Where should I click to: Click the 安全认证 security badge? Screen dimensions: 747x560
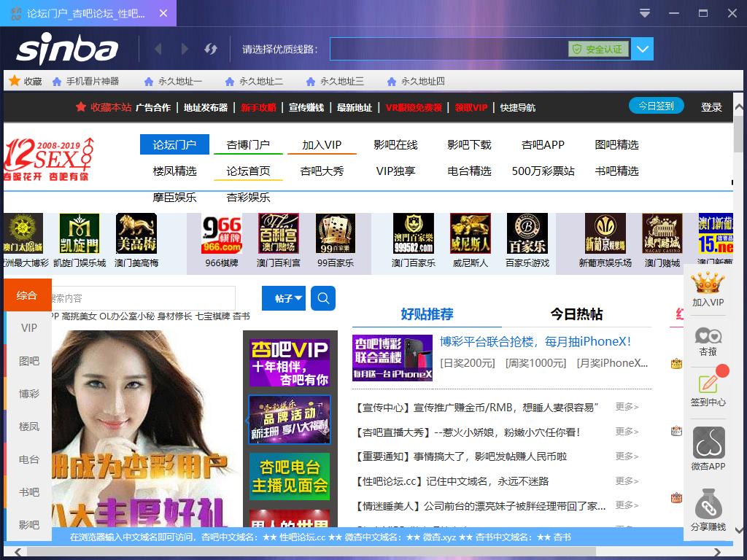pos(598,49)
